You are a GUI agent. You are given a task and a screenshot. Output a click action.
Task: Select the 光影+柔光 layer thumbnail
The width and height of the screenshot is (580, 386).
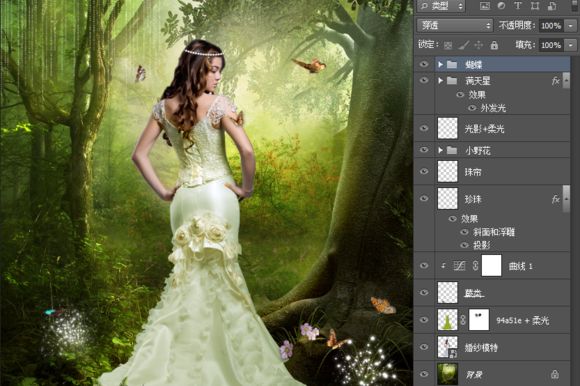tap(448, 128)
